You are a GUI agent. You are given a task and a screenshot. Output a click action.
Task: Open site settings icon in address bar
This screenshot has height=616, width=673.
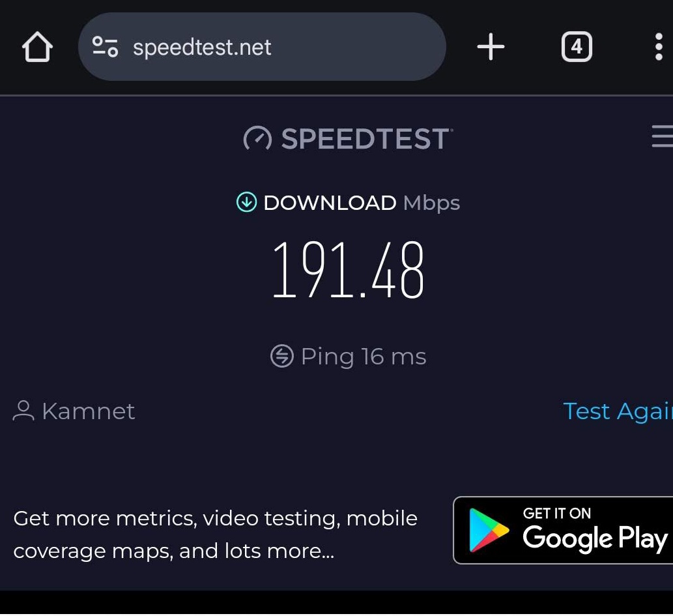105,47
